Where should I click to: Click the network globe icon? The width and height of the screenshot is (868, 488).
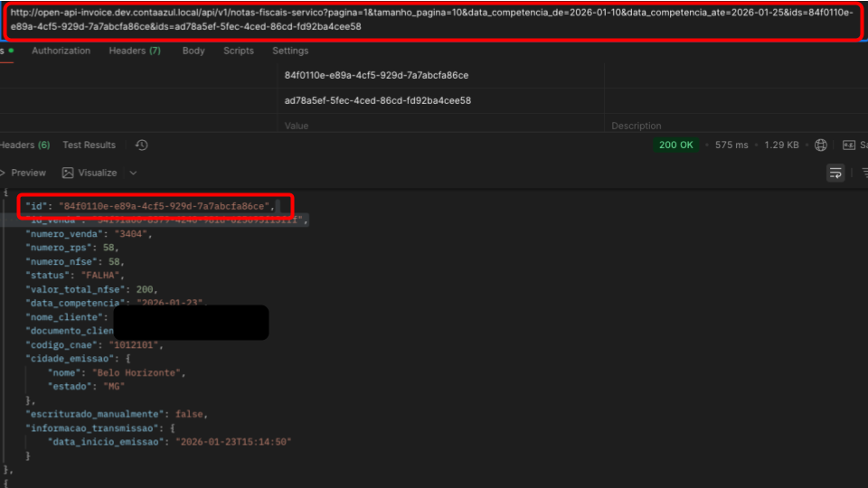[820, 145]
